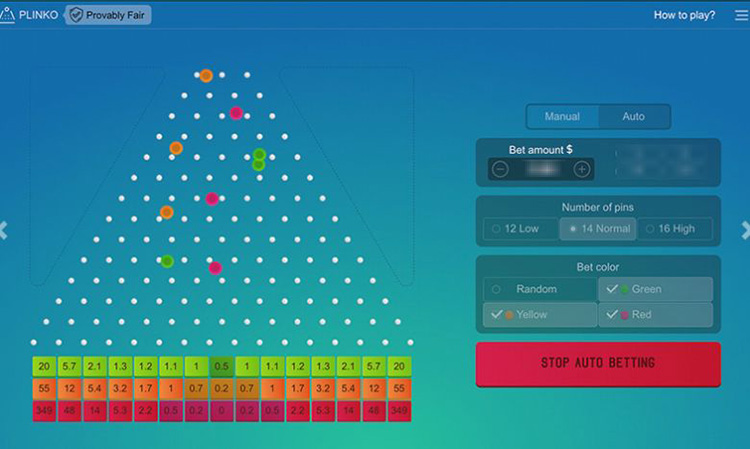Click the green 0.5 multiplier slot

[221, 366]
